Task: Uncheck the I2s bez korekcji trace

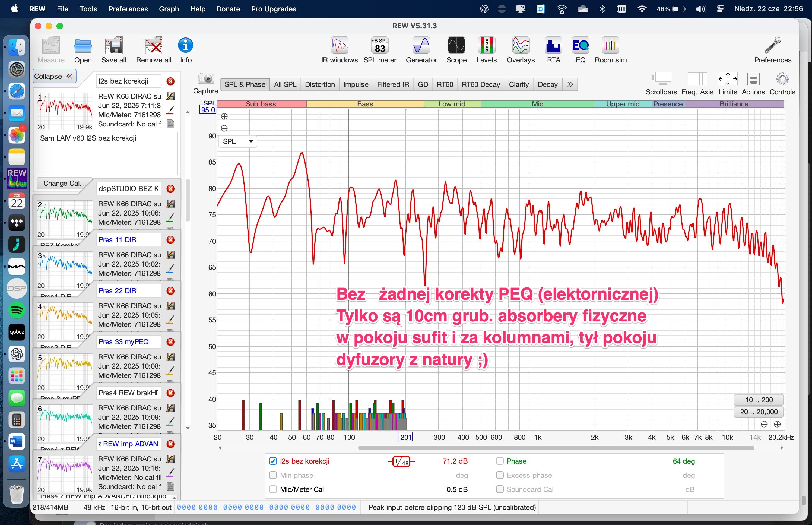Action: click(x=273, y=461)
